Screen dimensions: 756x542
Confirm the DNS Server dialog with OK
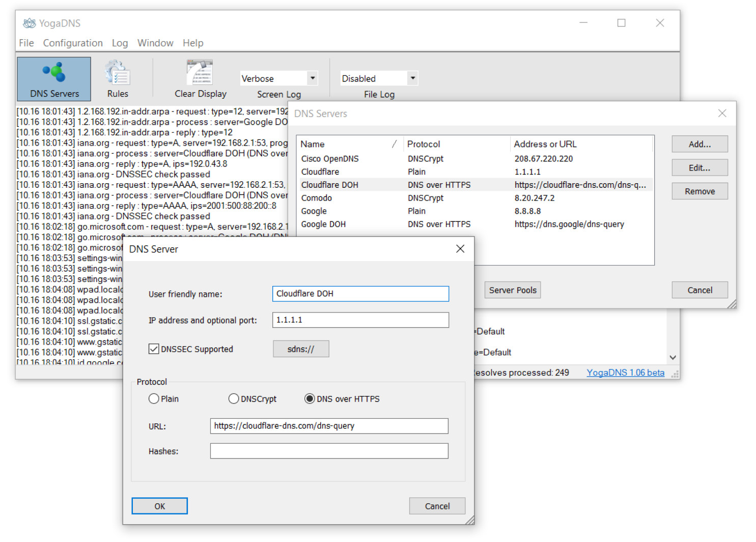[x=160, y=506]
